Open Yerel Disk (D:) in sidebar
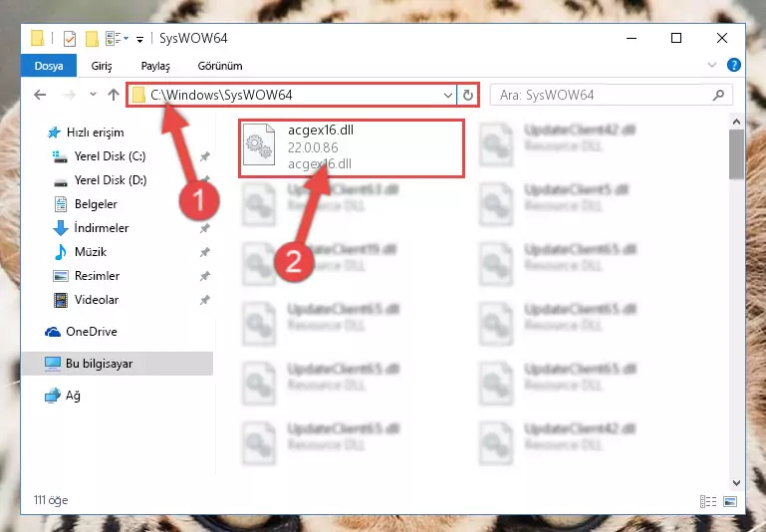The height and width of the screenshot is (532, 766). coord(111,180)
